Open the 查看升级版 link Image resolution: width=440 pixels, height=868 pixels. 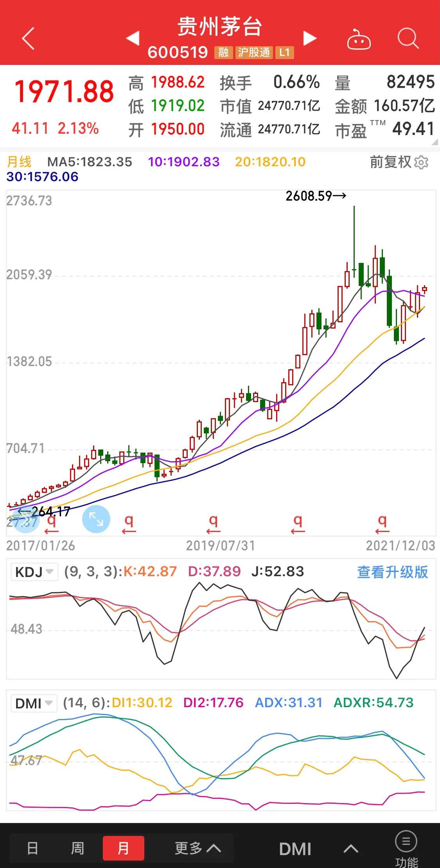[393, 572]
